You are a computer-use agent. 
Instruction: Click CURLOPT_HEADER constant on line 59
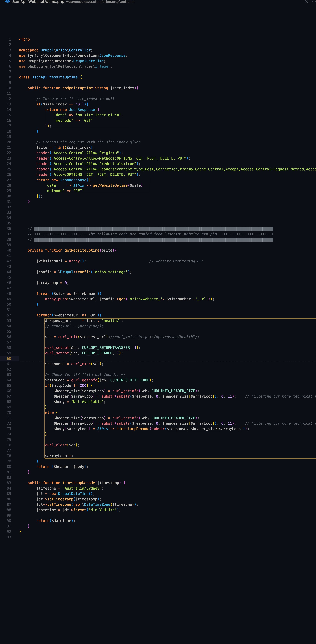(x=97, y=353)
